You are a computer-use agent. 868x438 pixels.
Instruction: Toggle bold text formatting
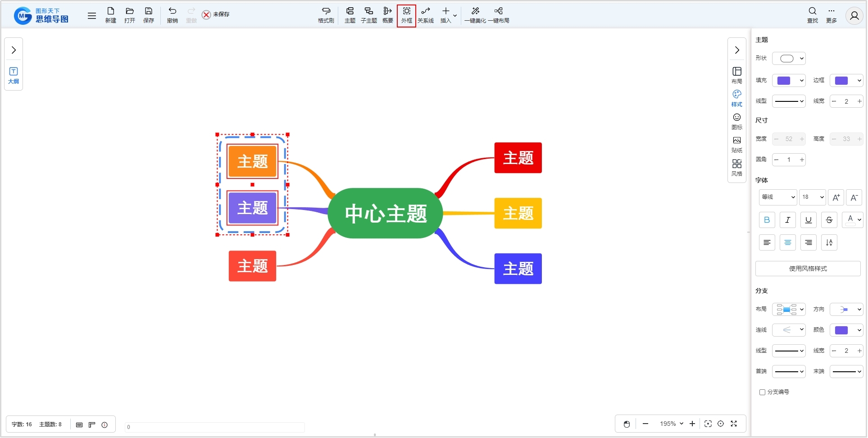[x=767, y=220]
